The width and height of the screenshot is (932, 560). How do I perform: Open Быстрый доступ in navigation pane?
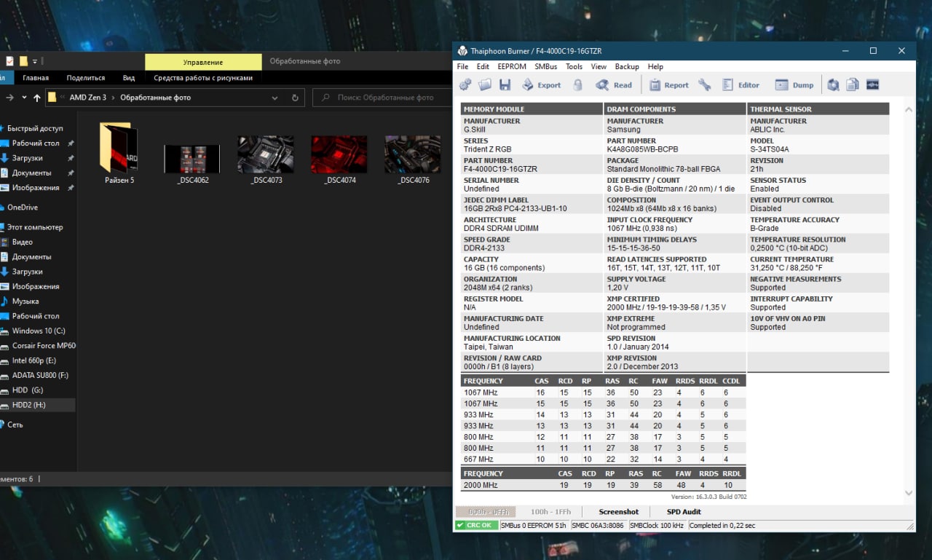coord(35,128)
